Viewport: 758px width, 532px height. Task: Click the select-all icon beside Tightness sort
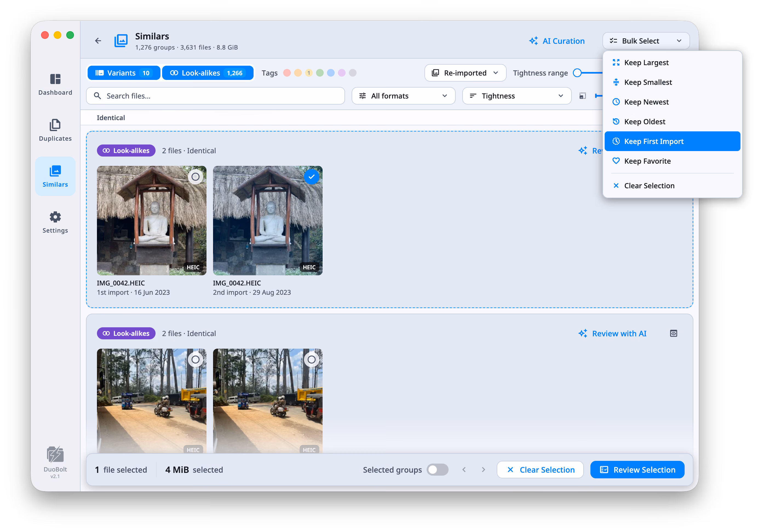583,96
